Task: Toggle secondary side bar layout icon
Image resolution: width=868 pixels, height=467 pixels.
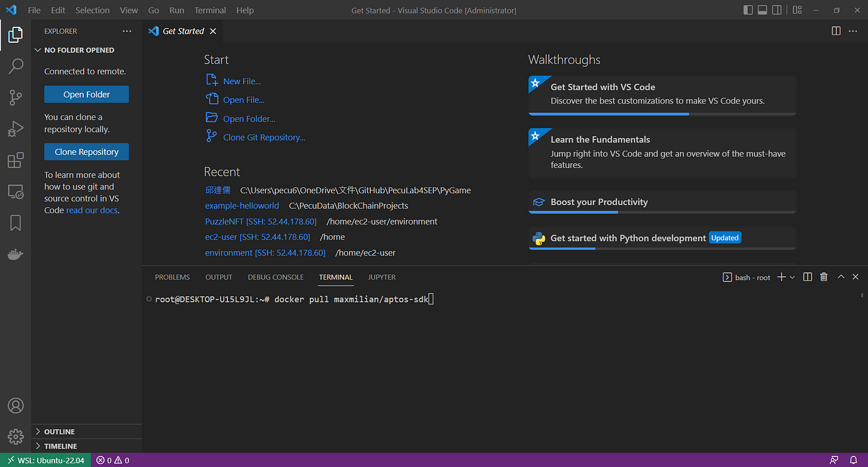Action: (778, 10)
